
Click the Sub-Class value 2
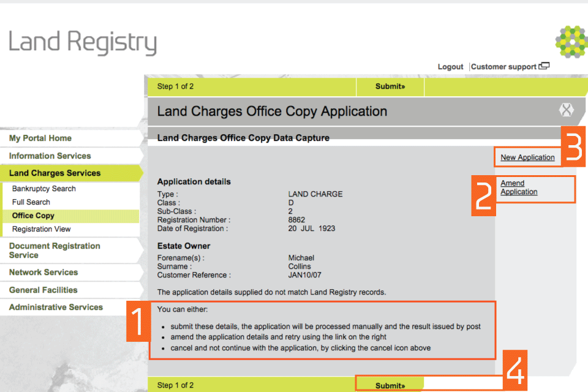coord(290,211)
